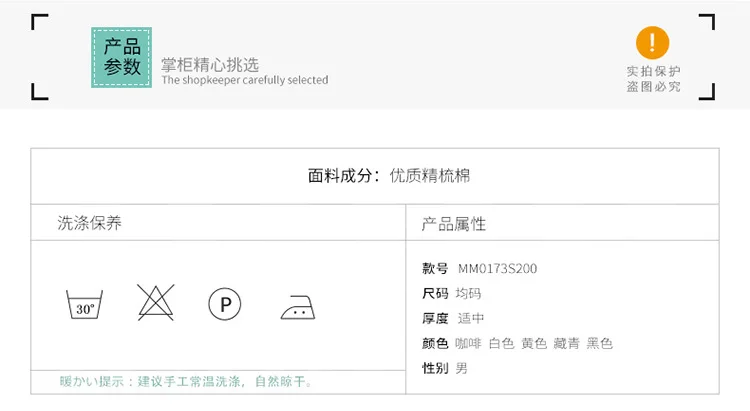Click the 30° wash tub icon
The image size is (750, 411).
84,304
